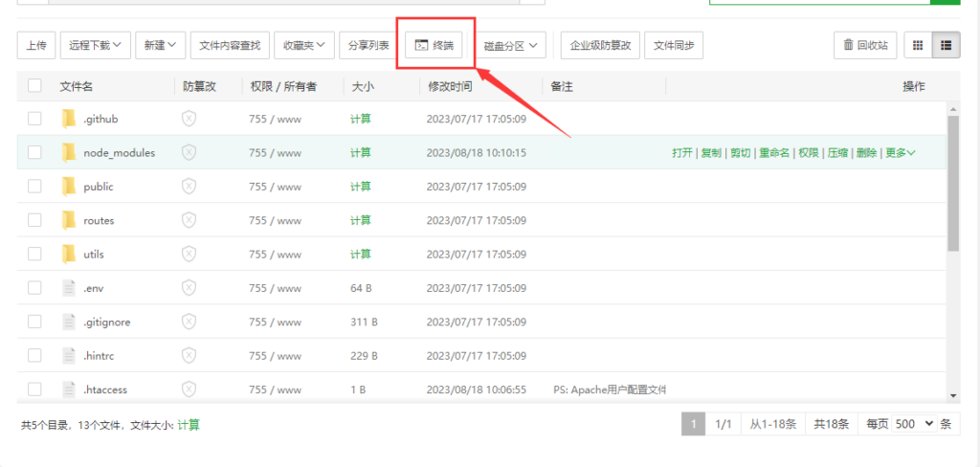Click the .env file icon
Screen dimensions: 980x467
click(69, 288)
